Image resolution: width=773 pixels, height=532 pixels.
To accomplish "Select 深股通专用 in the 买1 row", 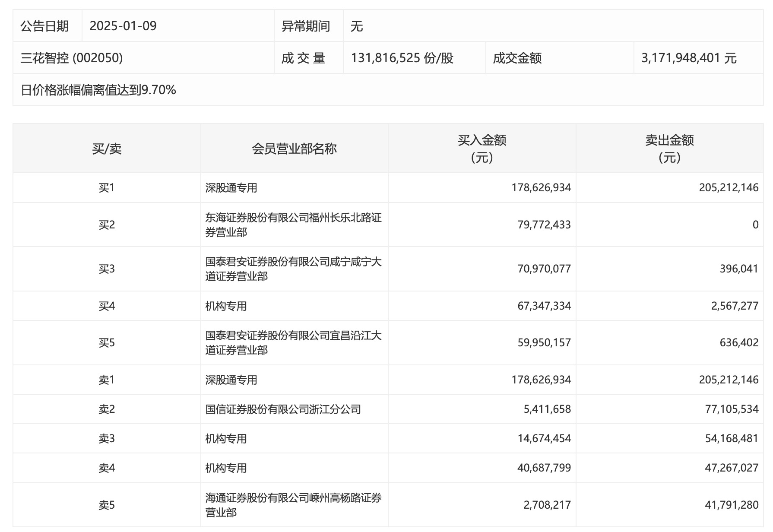I will pos(231,188).
